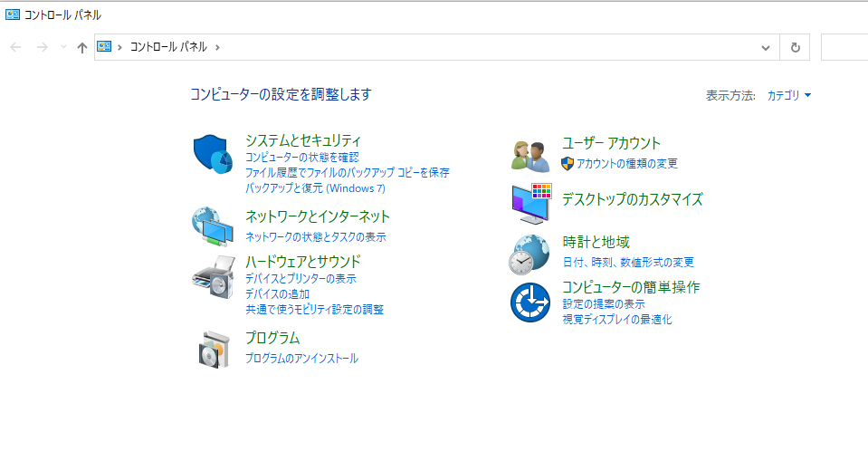Open the カテゴリ view-by dropdown
Image resolution: width=868 pixels, height=461 pixels.
789,95
